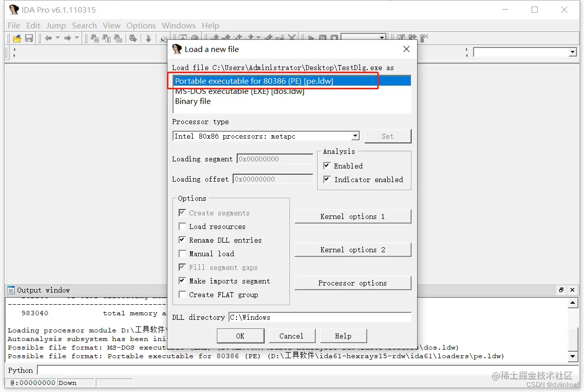Toggle the Create segments checkbox

[x=182, y=213]
